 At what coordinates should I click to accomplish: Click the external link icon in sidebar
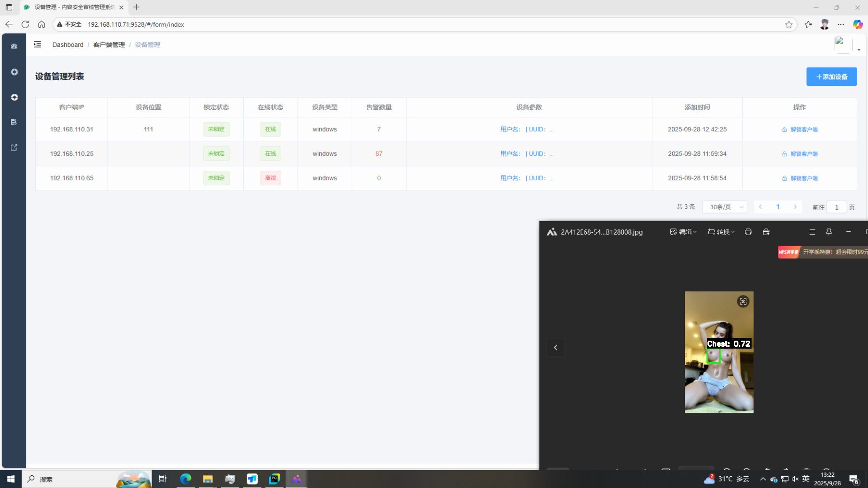(14, 147)
